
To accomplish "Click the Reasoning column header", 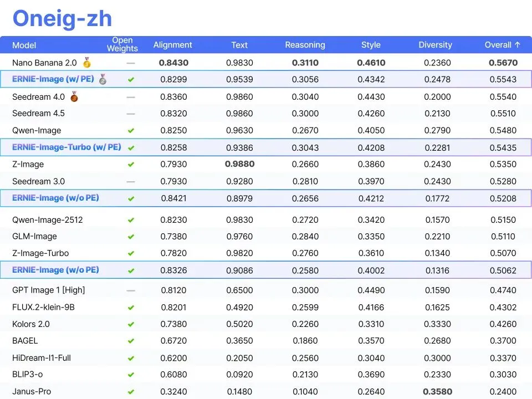I will tap(305, 45).
